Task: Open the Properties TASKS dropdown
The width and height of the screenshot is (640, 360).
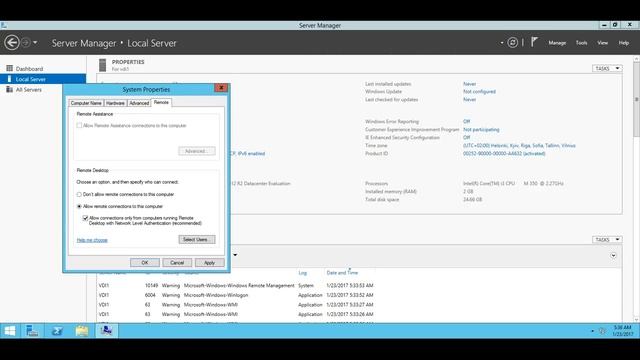Action: click(x=607, y=69)
